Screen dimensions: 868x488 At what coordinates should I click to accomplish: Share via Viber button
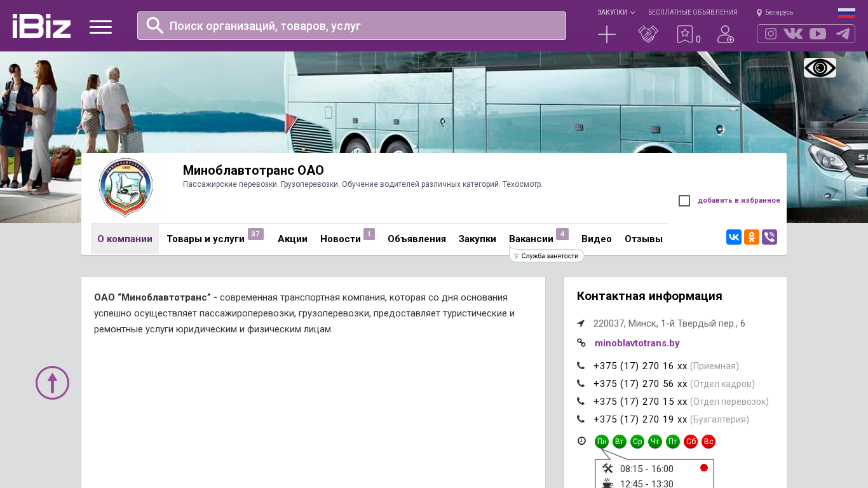770,237
